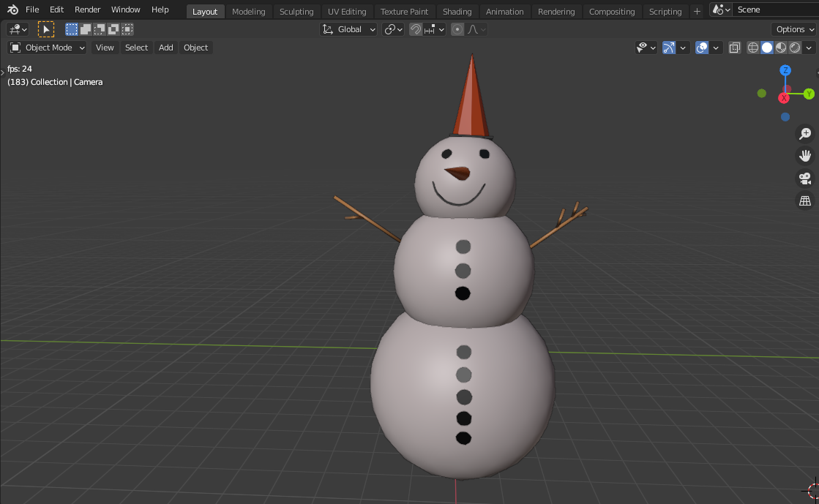Open the Options dropdown
819x504 pixels.
click(x=794, y=29)
